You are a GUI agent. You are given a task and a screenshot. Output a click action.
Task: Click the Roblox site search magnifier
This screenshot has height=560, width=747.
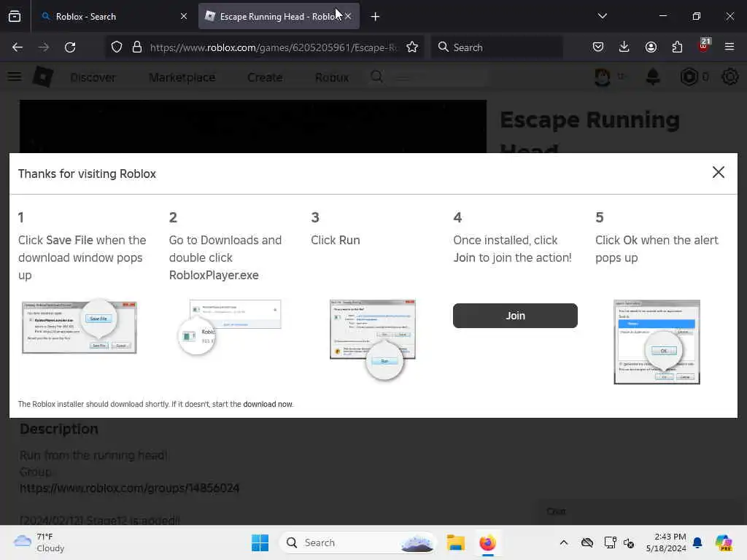[x=377, y=77]
